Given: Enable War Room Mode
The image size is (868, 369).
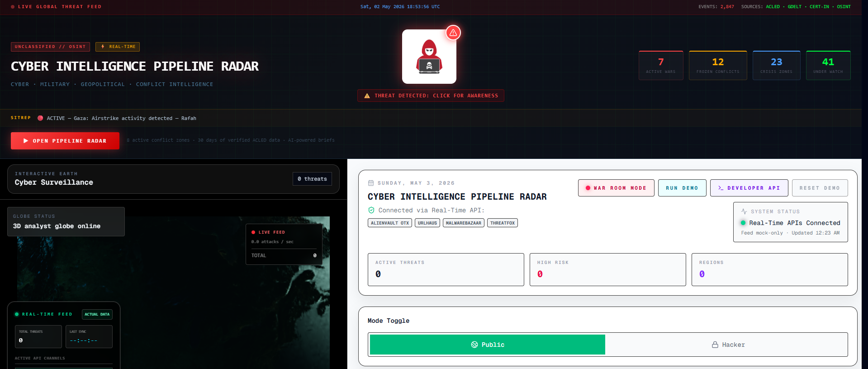Looking at the screenshot, I should pos(616,188).
